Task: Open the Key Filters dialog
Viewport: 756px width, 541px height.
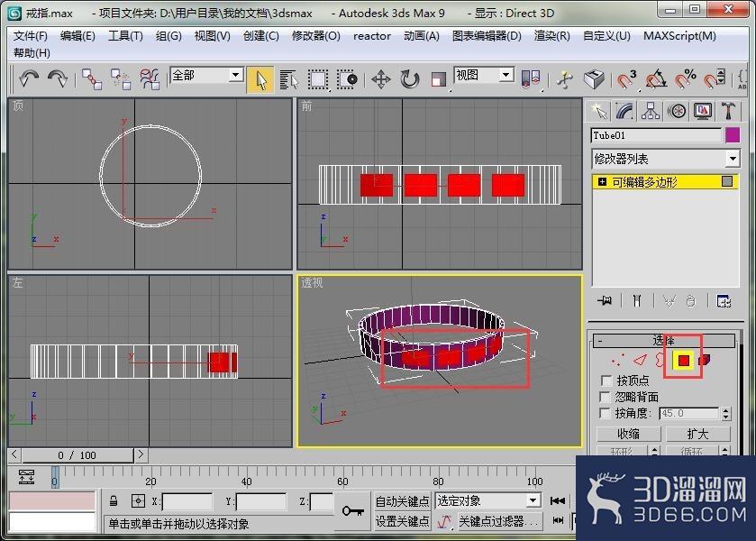Action: click(x=500, y=521)
